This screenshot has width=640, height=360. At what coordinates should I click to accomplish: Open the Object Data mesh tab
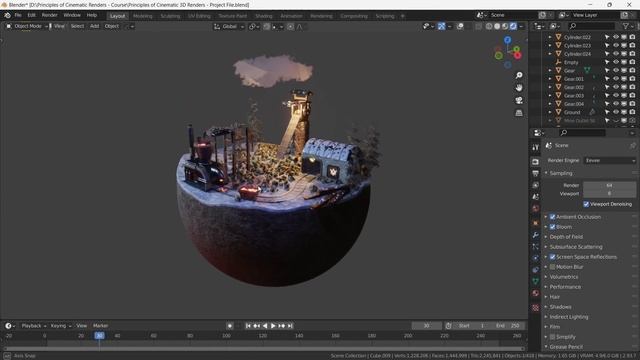pos(536,281)
